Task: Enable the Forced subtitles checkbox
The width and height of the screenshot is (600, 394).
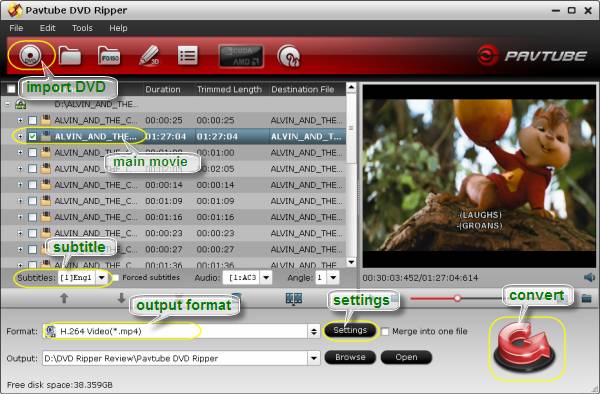Action: pyautogui.click(x=115, y=278)
